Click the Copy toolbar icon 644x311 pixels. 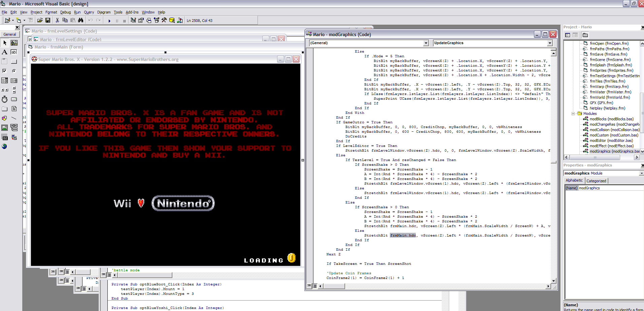[65, 21]
